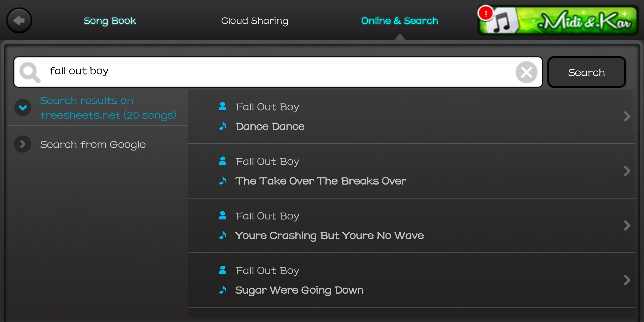This screenshot has height=322, width=644.
Task: Go back using the round arrow button
Action: click(x=19, y=21)
